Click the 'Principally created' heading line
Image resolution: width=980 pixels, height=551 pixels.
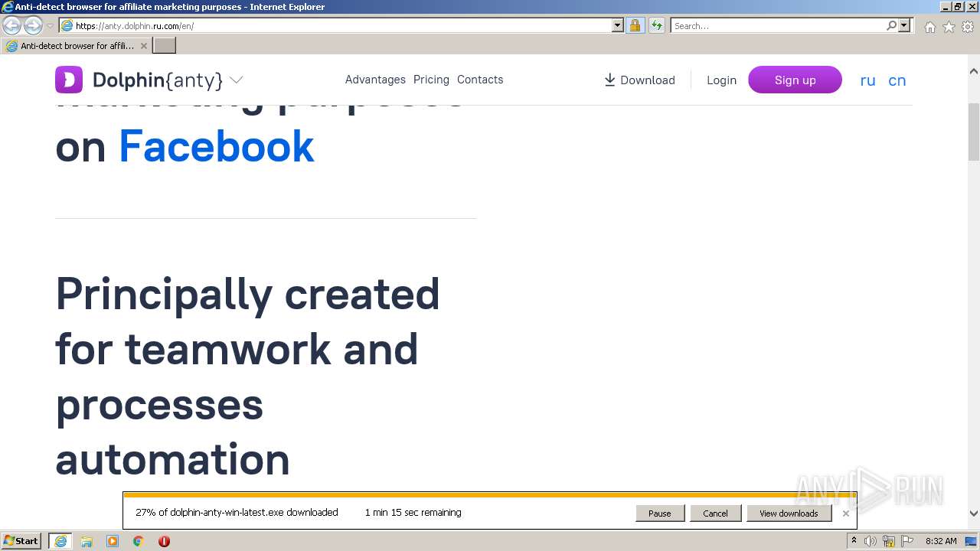[x=247, y=294]
